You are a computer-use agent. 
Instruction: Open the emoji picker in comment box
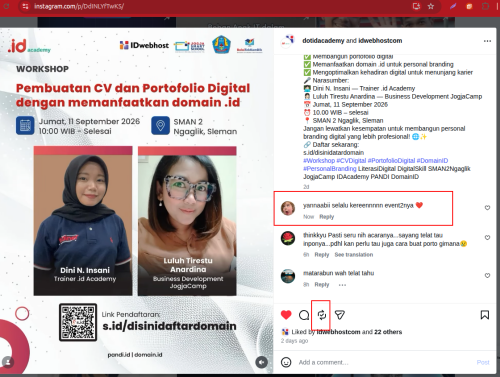coord(286,362)
